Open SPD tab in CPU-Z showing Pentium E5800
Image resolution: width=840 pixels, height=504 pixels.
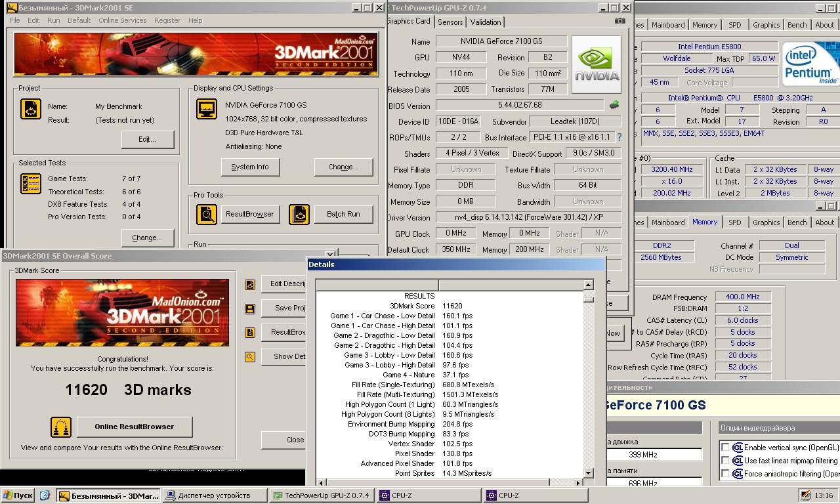[734, 25]
